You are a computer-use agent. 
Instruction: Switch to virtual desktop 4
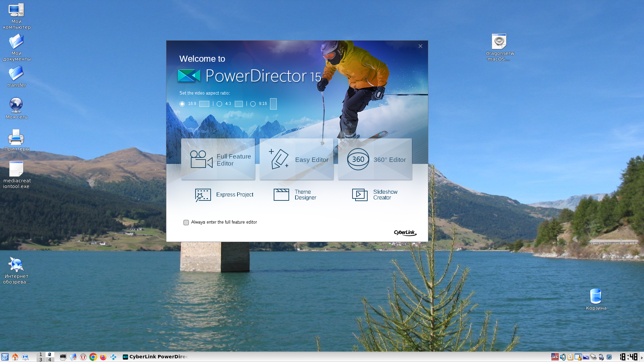point(50,360)
